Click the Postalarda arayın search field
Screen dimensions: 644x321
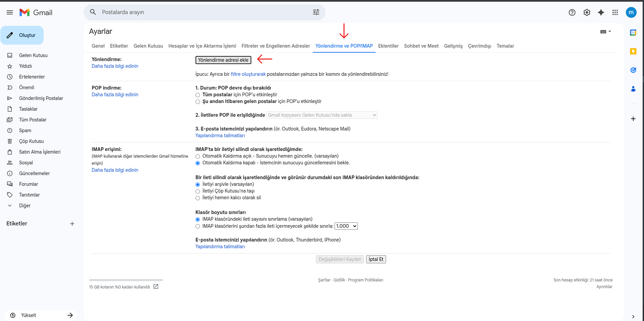pyautogui.click(x=204, y=12)
